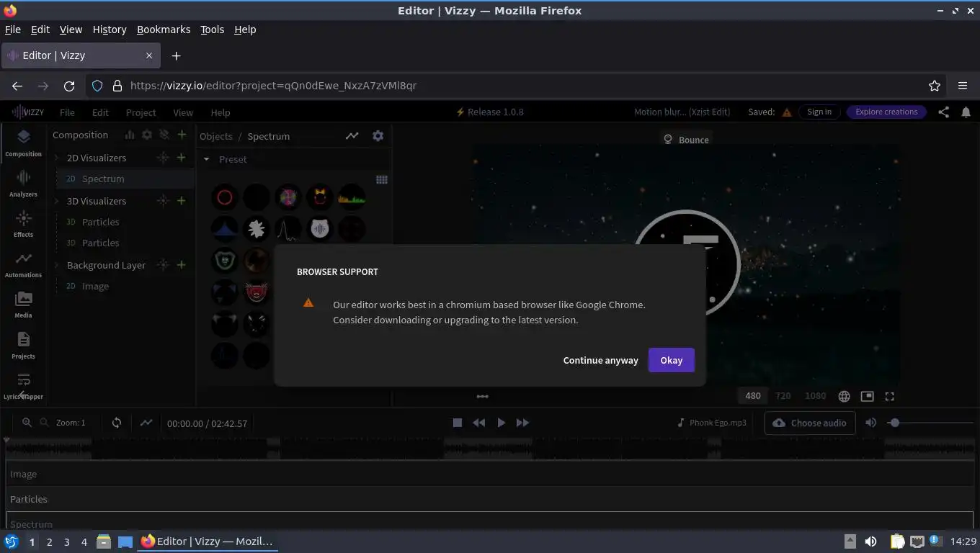Toggle visibility slash icon in Composition header
This screenshot has width=980, height=553.
(x=164, y=135)
